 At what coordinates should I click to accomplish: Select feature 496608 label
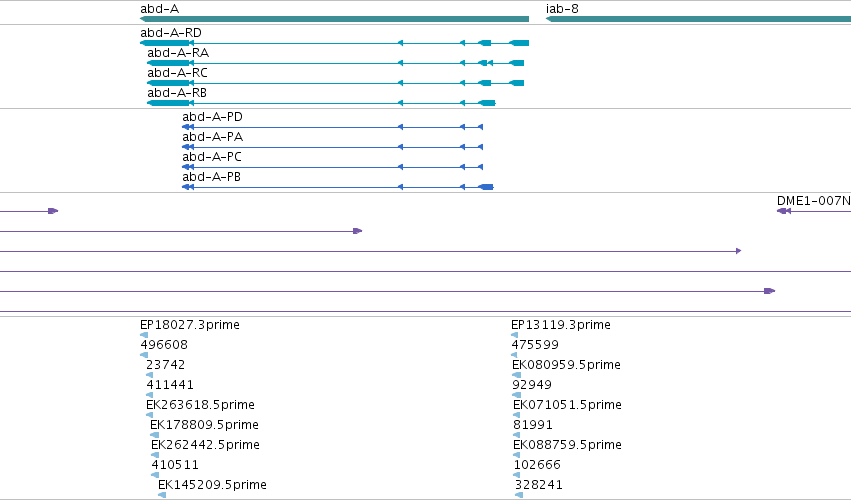[x=164, y=345]
